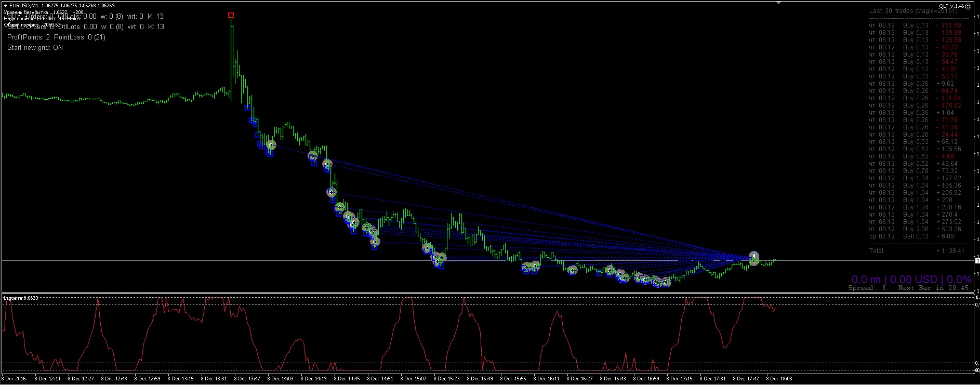Screen dimensions: 980x385
Task: Click the expert advisor smiley face icon
Action: pyautogui.click(x=969, y=6)
